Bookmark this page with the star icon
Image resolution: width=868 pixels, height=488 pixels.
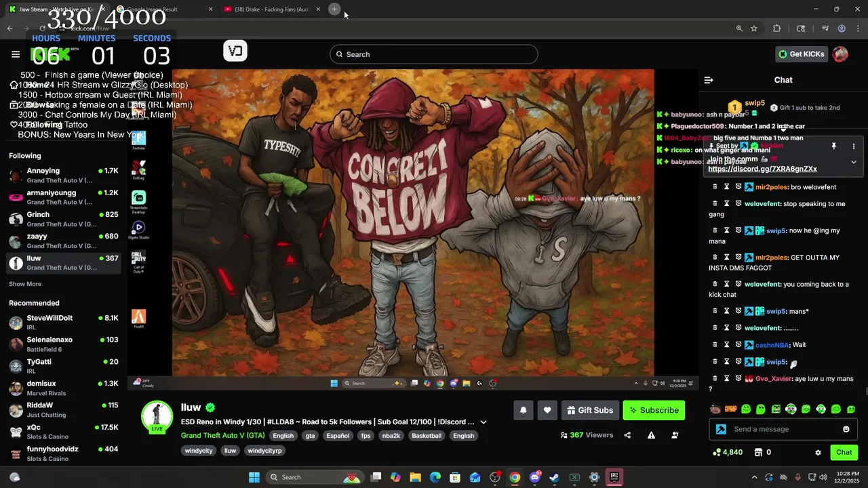click(x=754, y=28)
